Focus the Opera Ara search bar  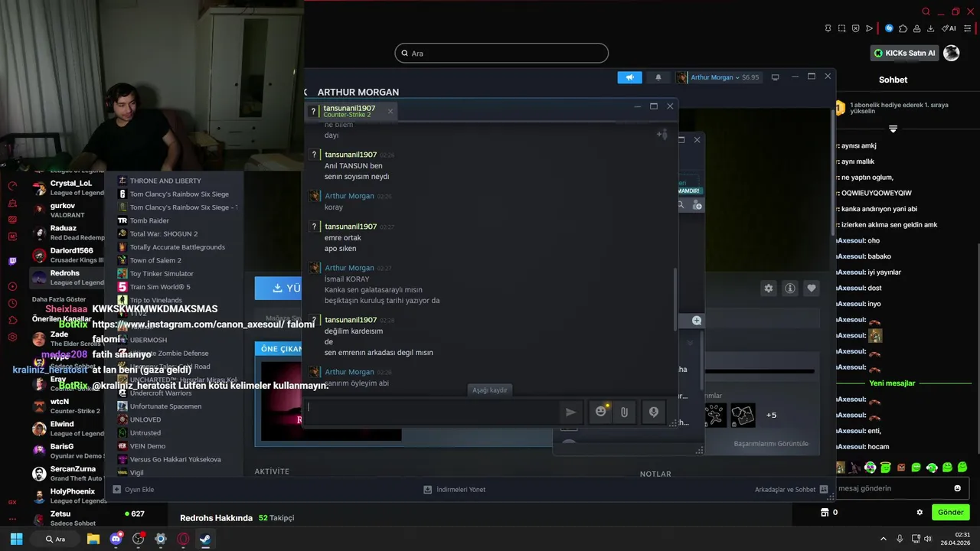coord(501,53)
